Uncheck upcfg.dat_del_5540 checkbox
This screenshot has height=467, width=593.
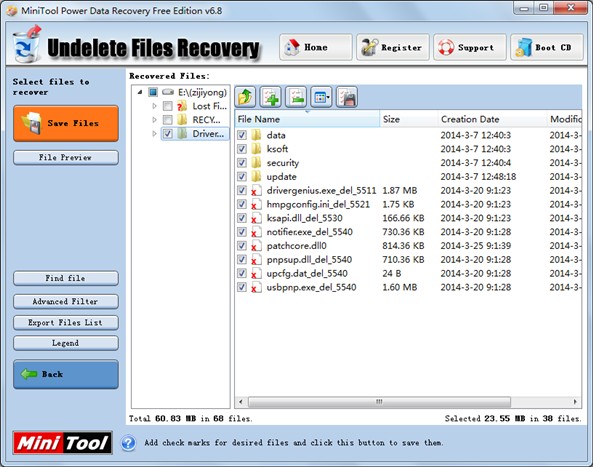pos(242,273)
